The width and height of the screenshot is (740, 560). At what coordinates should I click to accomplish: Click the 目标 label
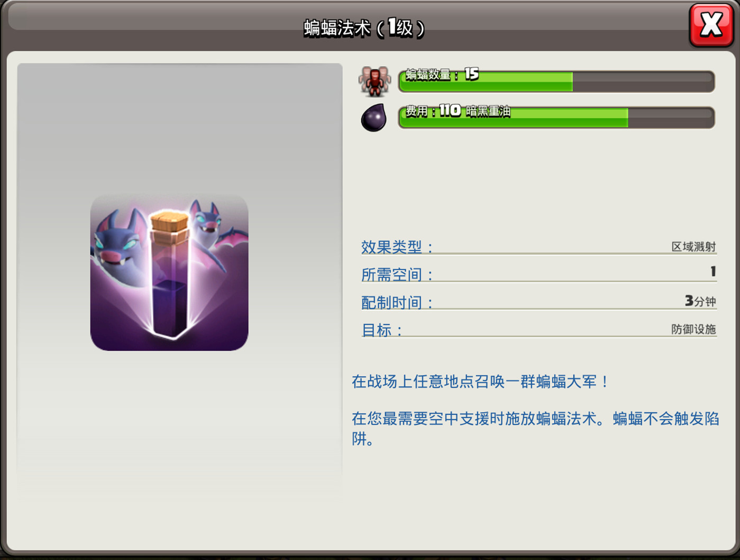pyautogui.click(x=382, y=330)
